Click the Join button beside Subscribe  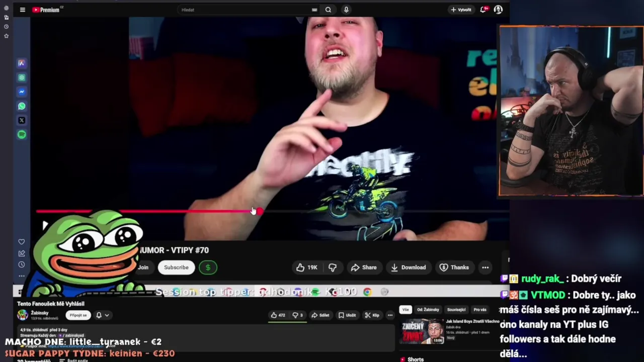coord(143,267)
